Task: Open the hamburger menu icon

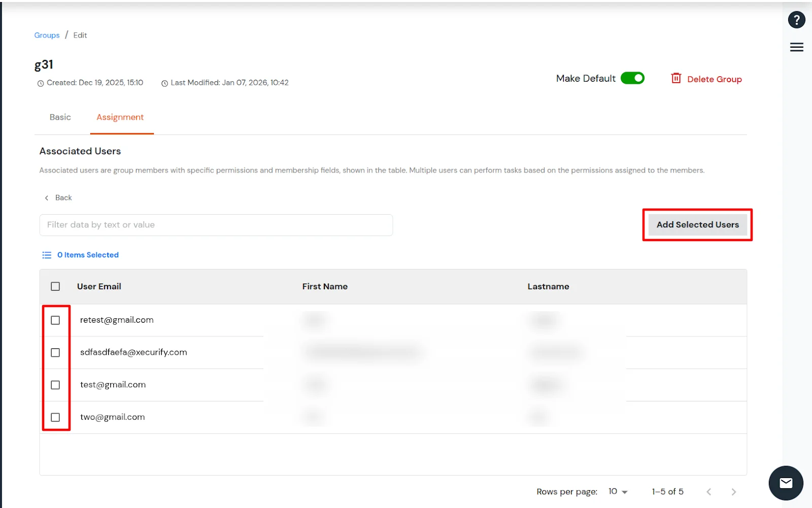Action: click(x=796, y=47)
